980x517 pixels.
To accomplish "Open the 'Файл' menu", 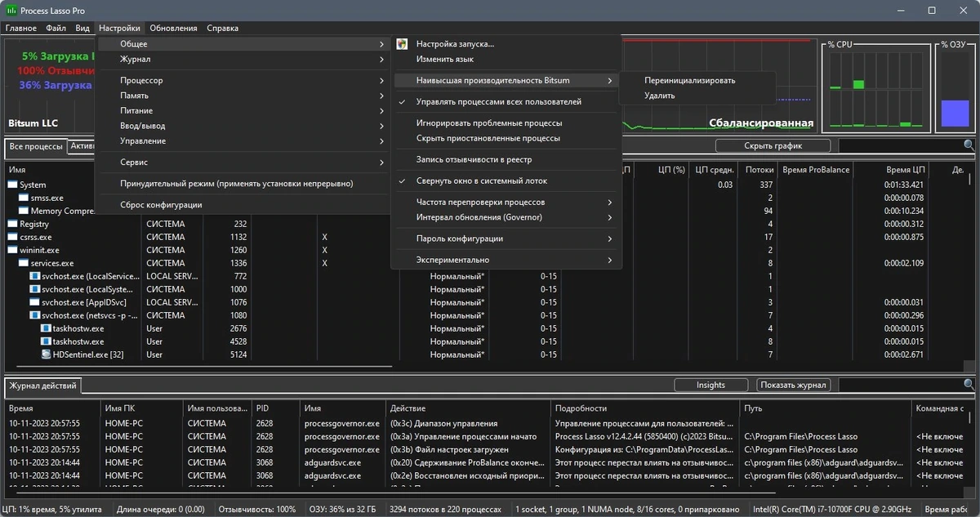I will tap(56, 28).
